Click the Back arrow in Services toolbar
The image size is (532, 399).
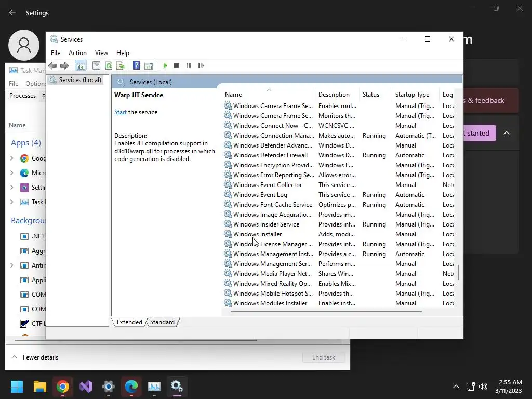coord(52,65)
